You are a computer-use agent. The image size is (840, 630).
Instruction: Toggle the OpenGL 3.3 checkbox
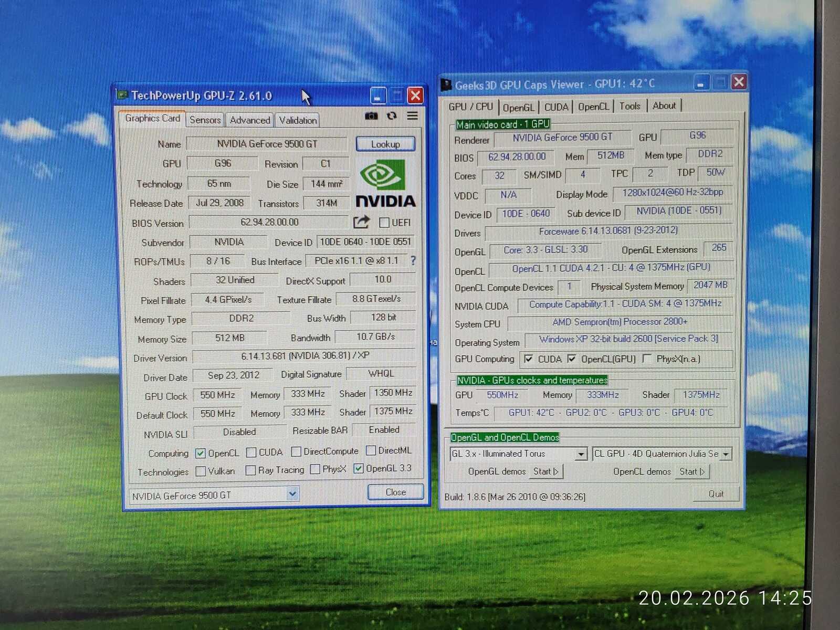pos(359,468)
